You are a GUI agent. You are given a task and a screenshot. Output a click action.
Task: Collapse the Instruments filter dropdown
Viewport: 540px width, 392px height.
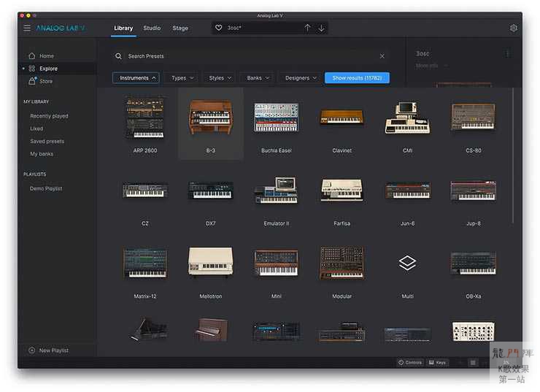point(136,78)
